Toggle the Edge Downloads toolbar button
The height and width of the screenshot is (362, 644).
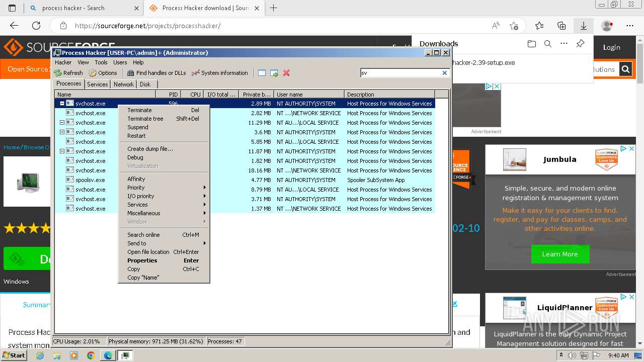(x=584, y=26)
